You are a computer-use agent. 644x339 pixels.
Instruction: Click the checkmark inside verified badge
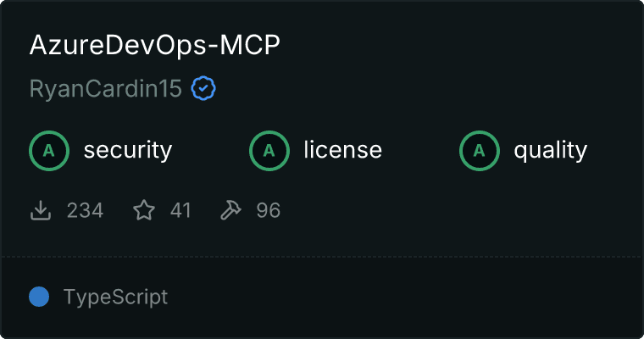203,88
